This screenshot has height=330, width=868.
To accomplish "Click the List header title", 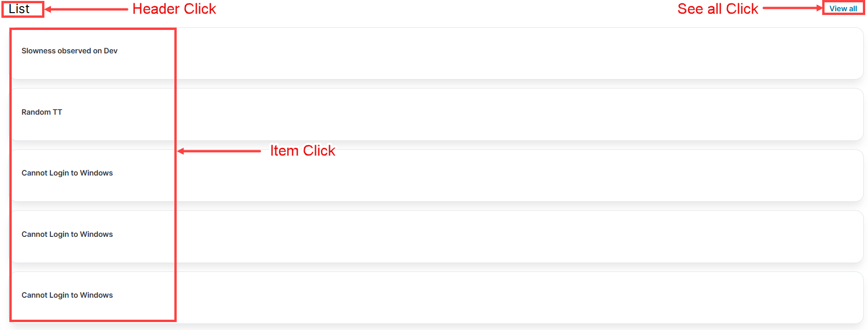I will point(19,9).
